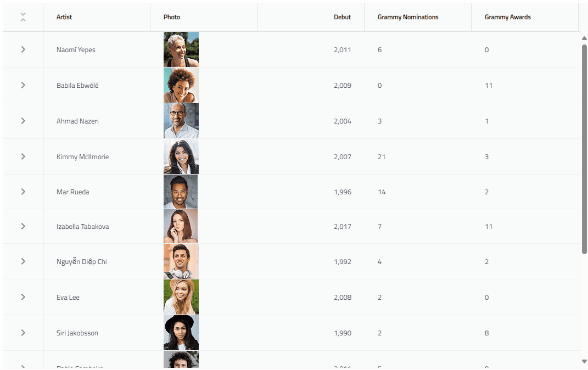The image size is (588, 370).
Task: Expand Siri Jakobsson's row
Action: click(23, 333)
